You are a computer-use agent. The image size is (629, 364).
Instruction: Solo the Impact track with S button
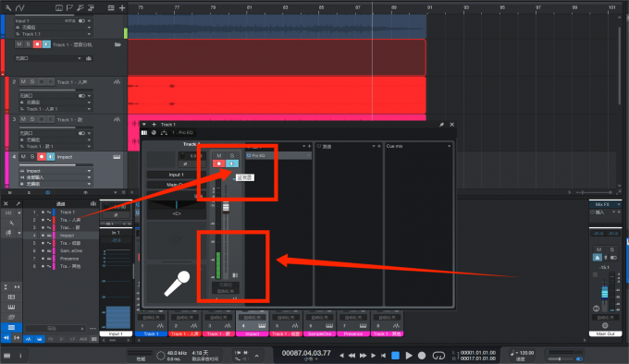tap(32, 157)
